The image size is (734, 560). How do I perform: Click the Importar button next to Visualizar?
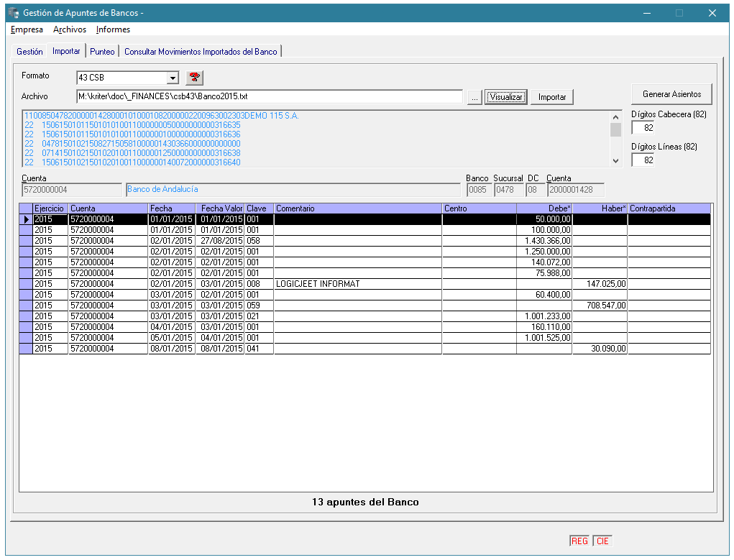coord(552,97)
